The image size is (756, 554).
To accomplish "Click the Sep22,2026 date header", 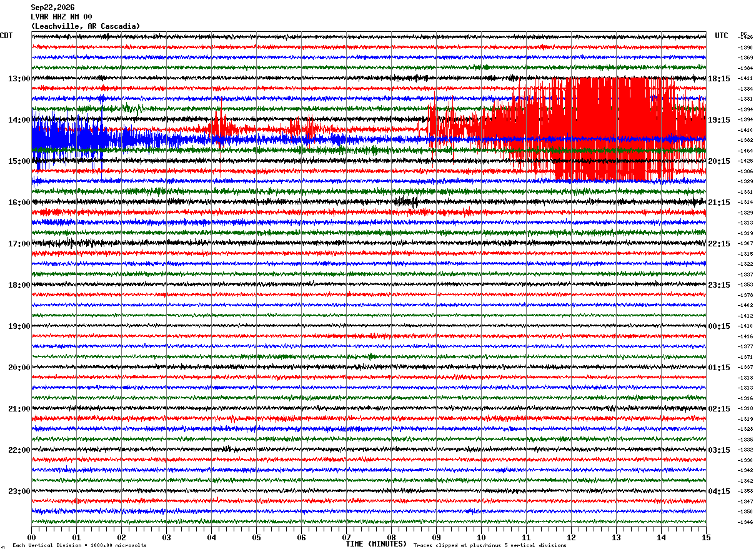I will tap(52, 8).
